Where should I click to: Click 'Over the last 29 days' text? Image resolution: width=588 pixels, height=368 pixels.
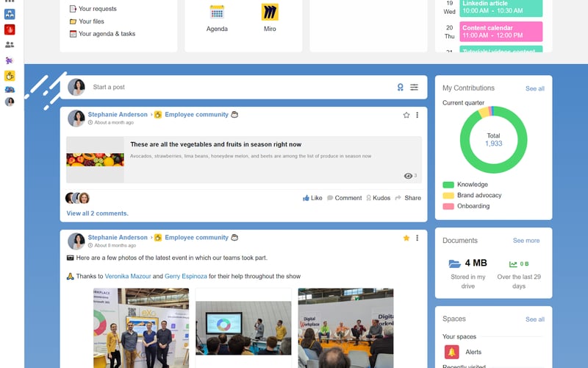(519, 281)
